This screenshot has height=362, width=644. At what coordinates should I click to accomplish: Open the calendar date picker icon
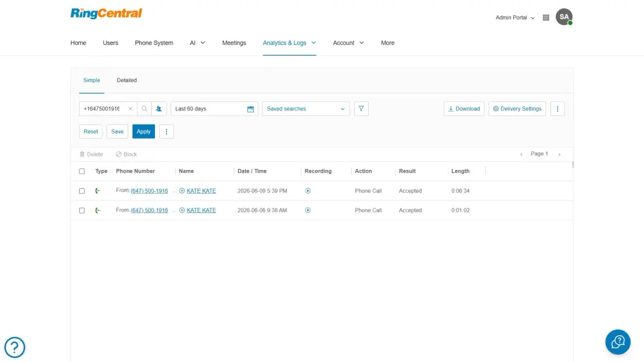coord(250,109)
